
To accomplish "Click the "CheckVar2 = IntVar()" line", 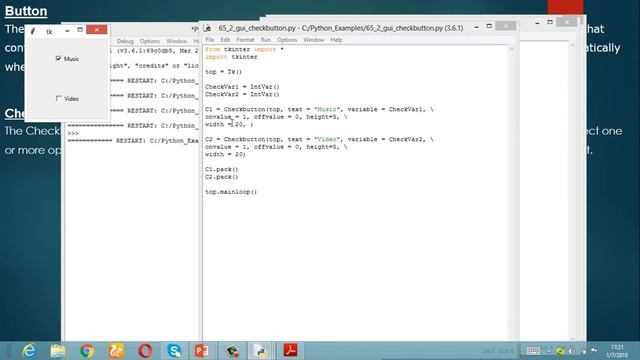I will [242, 94].
